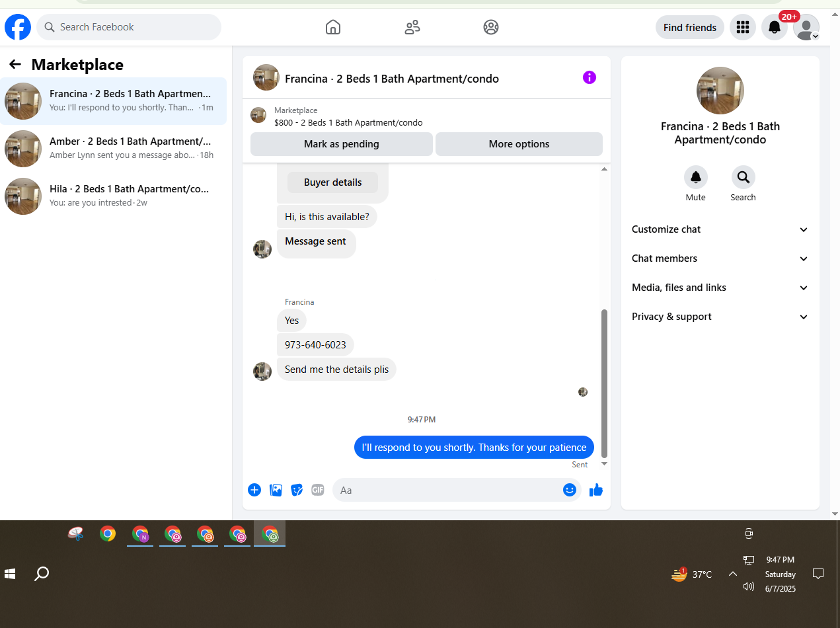Screen dimensions: 840x628
Task: Click the chat scrollbar thumb
Action: point(604,383)
